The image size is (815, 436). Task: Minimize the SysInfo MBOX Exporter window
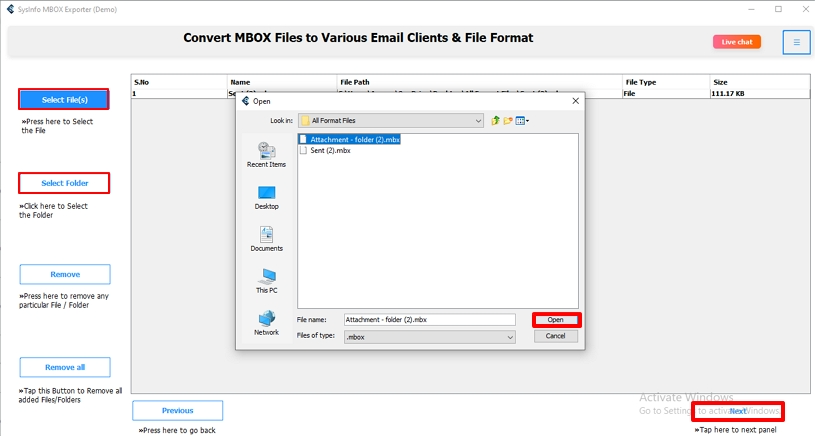tap(752, 9)
